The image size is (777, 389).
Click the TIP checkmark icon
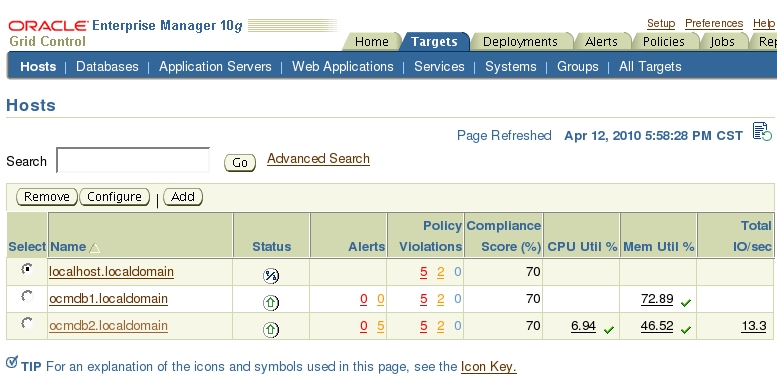(x=12, y=362)
